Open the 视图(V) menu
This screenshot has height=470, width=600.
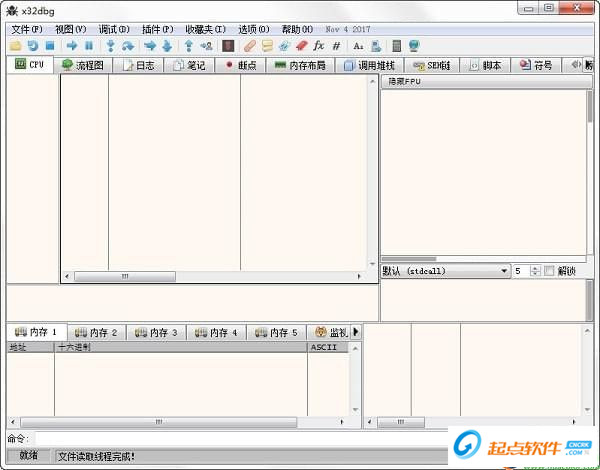[x=70, y=29]
